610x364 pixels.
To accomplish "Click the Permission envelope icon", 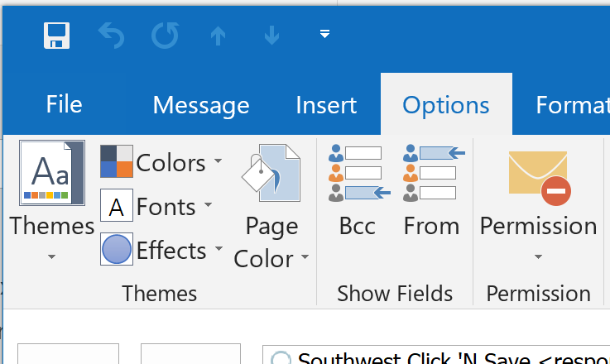I will point(538,178).
